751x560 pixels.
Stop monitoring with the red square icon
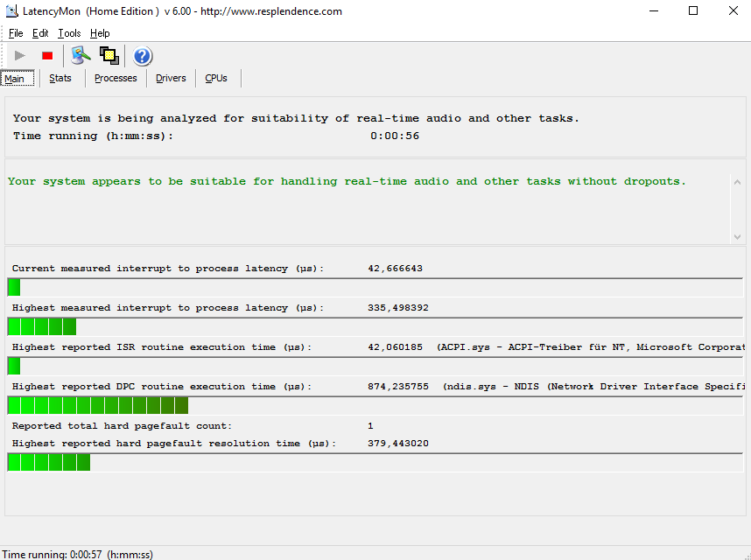click(x=47, y=56)
